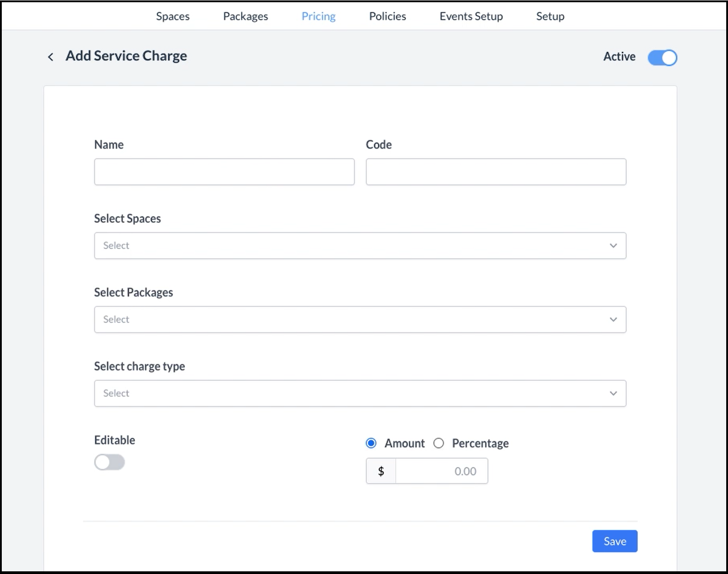This screenshot has height=574, width=728.
Task: Open the Policies tab
Action: 387,17
